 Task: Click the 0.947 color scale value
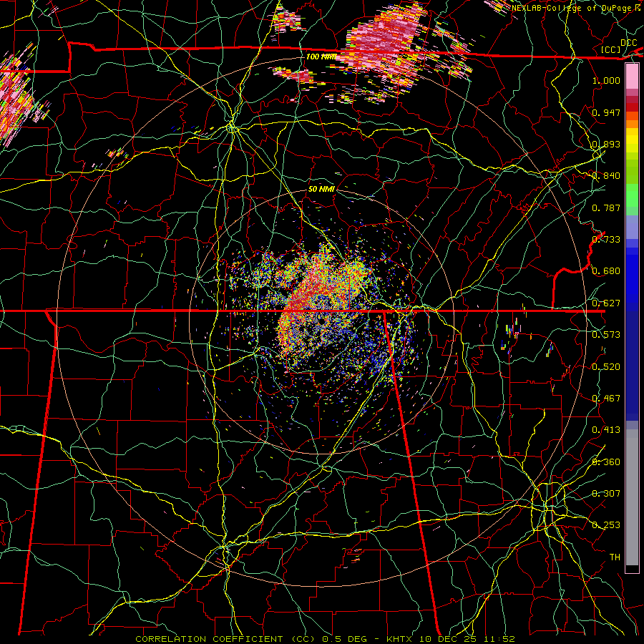click(606, 112)
